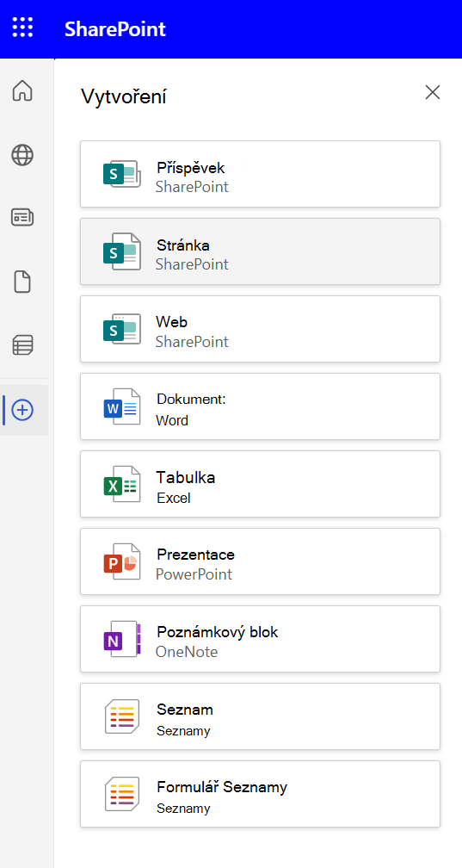Go to Home in the sidebar
This screenshot has height=868, width=462.
tap(22, 90)
